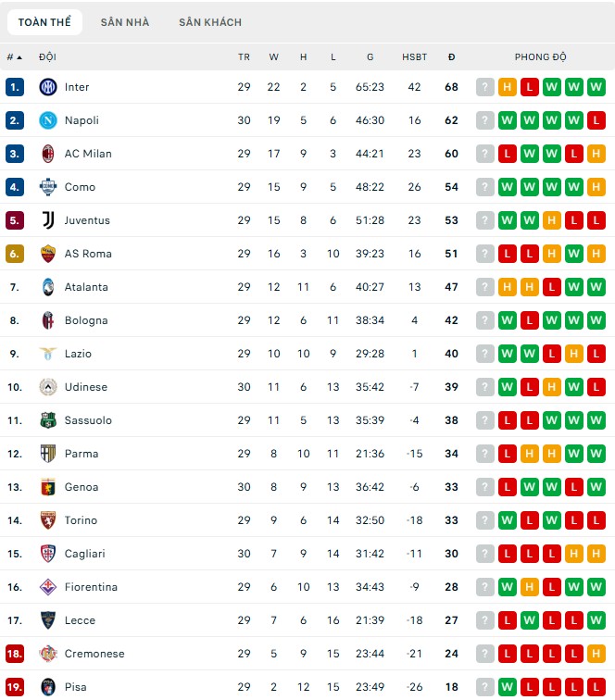Open the Sân Khách tab

(x=210, y=22)
